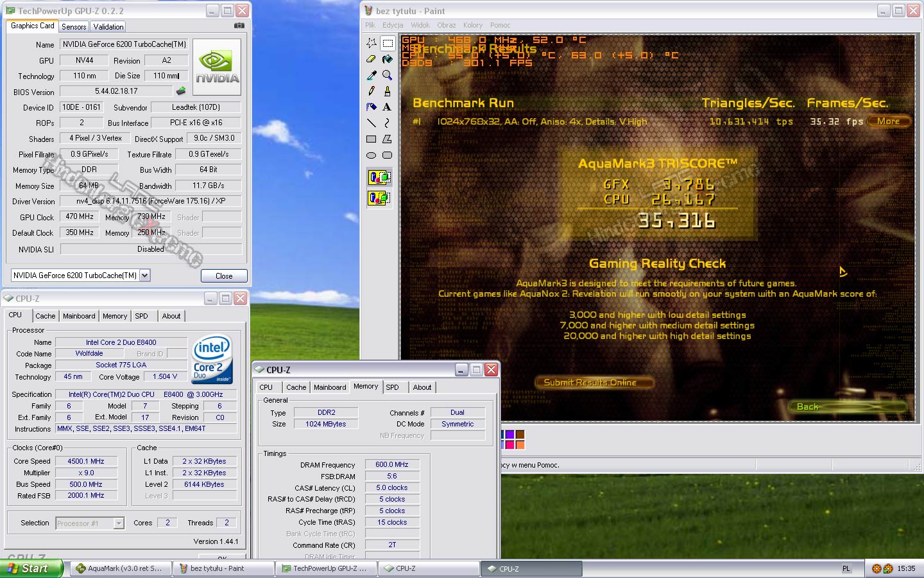Click the PL language indicator in tray
Screen dimensions: 924x578
846,568
